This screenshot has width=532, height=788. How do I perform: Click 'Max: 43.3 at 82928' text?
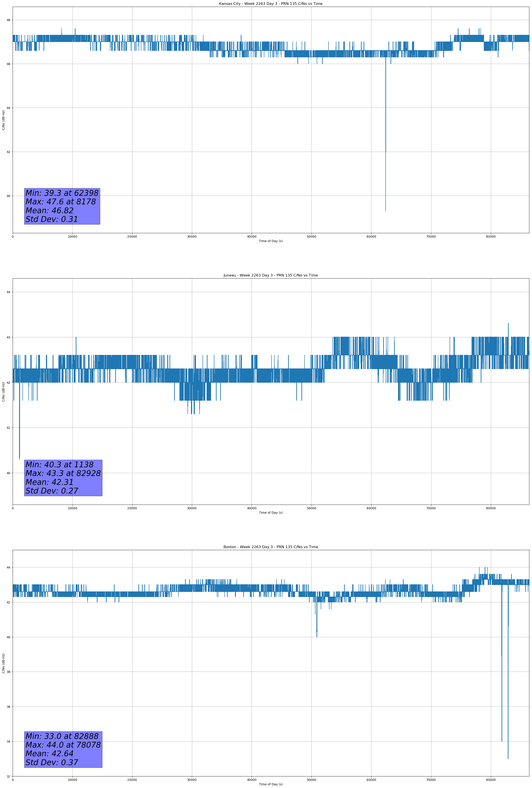point(63,473)
